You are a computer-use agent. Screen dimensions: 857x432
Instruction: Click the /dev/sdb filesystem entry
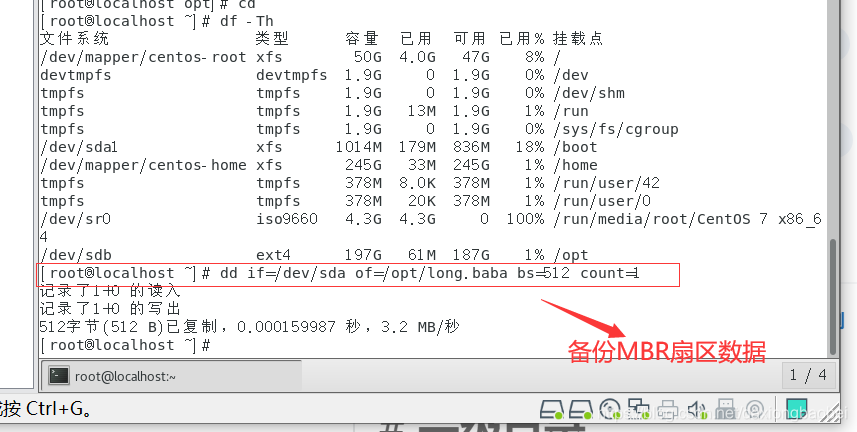[75, 255]
